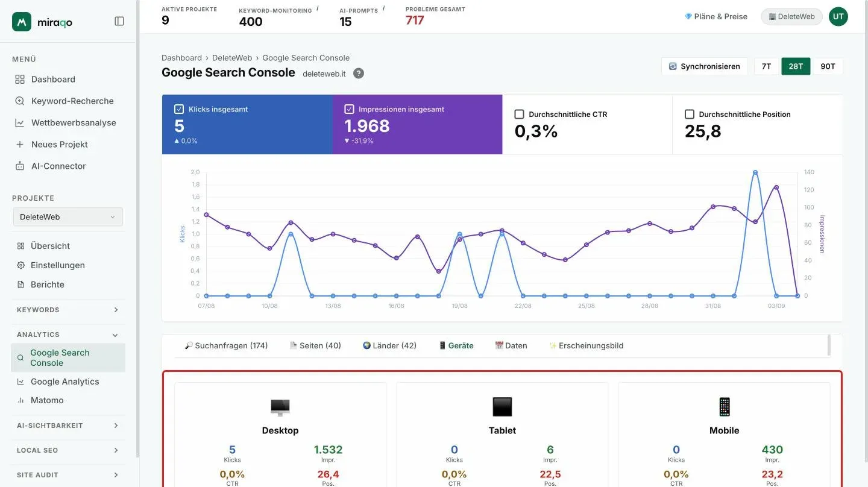This screenshot has height=487, width=868.
Task: Go to Dashboard via breadcrumb
Action: (181, 58)
